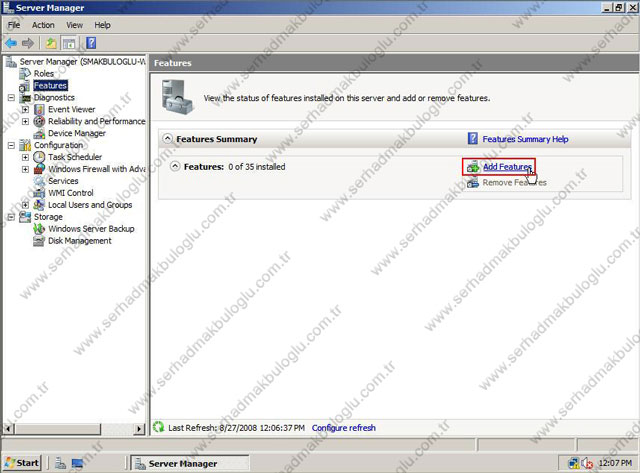Expand the Local Users and Groups node

tap(25, 205)
